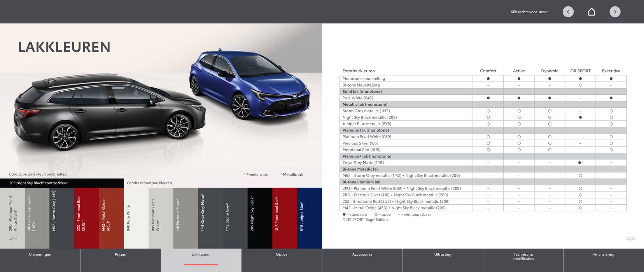Select the 1M1 Onyx Grey Matte swatch
Viewport: 644px width, 272px height.
[210, 218]
